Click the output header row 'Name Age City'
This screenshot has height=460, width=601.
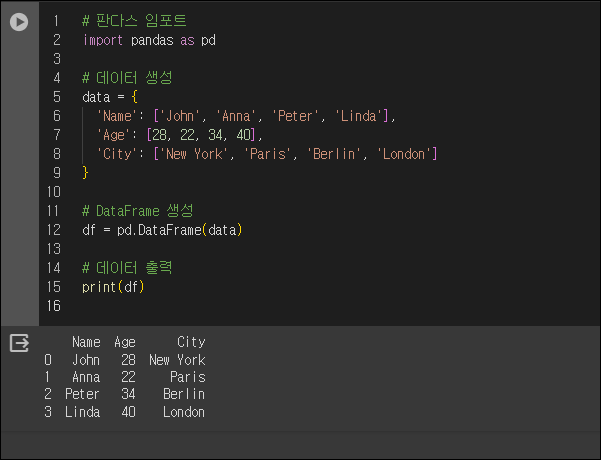point(139,342)
